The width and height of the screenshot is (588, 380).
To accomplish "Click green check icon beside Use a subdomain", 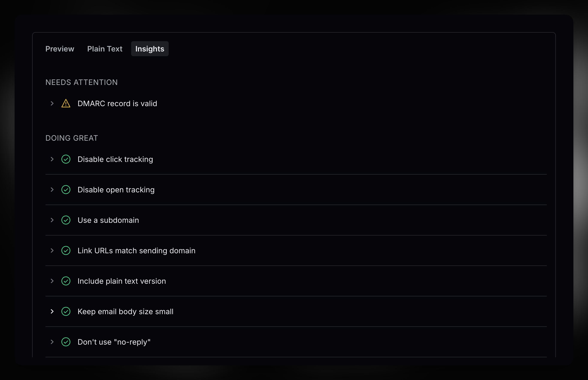I will [x=66, y=220].
